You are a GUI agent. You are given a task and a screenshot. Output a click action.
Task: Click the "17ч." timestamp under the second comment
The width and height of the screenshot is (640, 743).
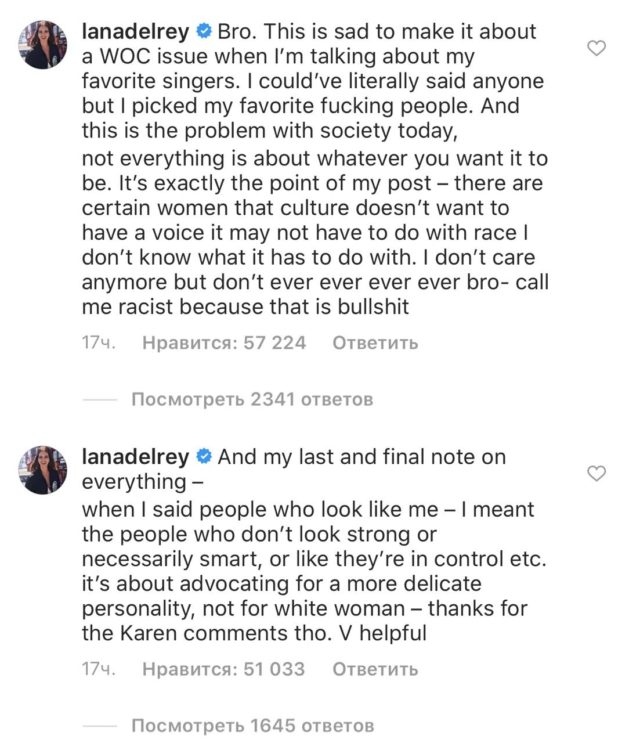click(99, 669)
